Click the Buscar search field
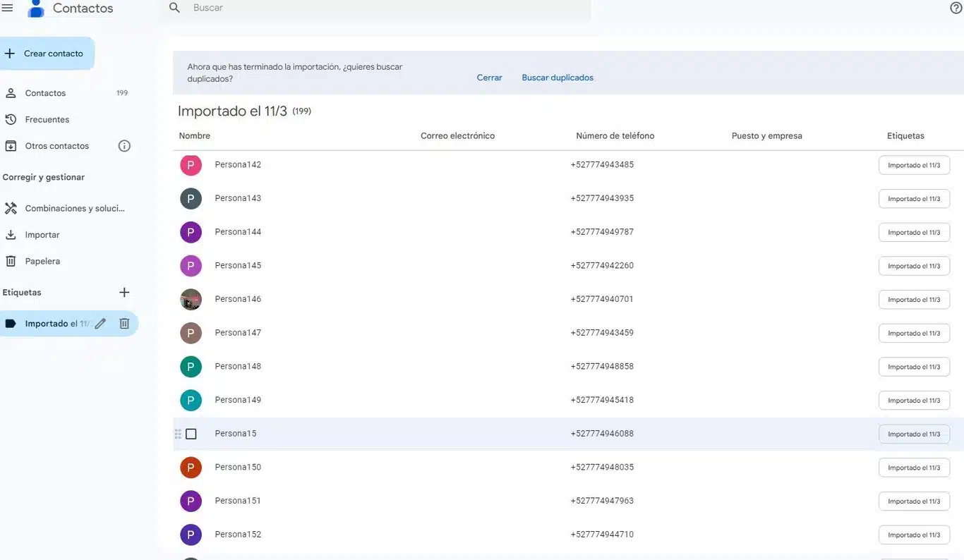The image size is (964, 560). click(375, 9)
